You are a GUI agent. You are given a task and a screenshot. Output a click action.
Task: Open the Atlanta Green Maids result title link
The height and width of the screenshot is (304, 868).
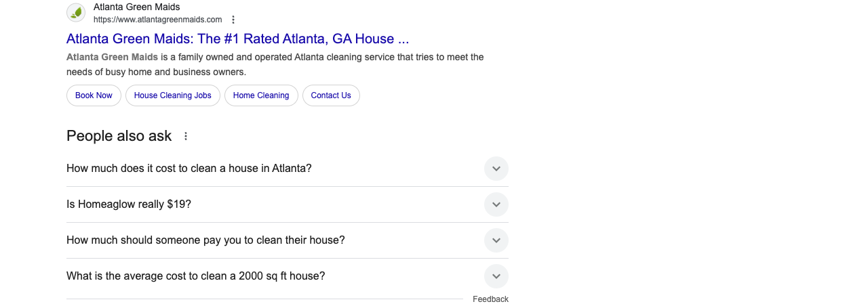point(237,39)
